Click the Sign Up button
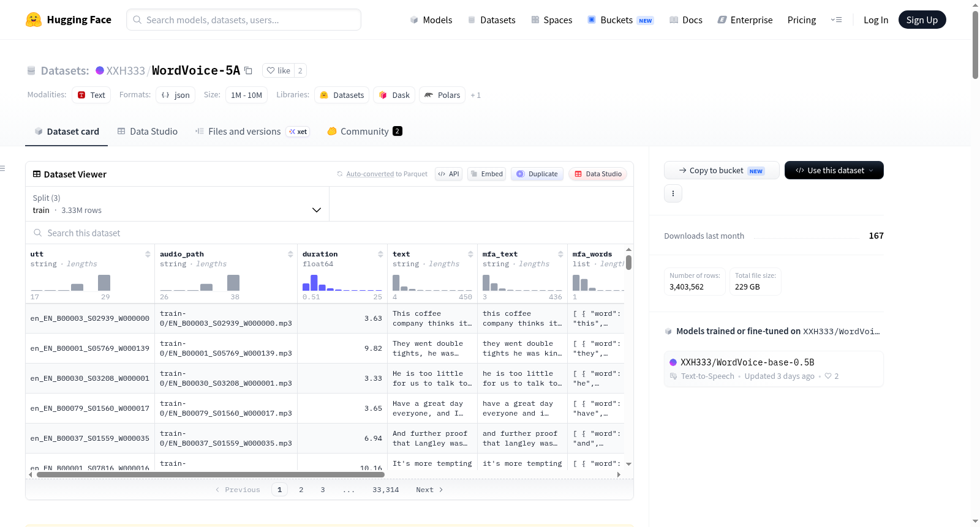Viewport: 980px width, 527px height. (x=922, y=20)
